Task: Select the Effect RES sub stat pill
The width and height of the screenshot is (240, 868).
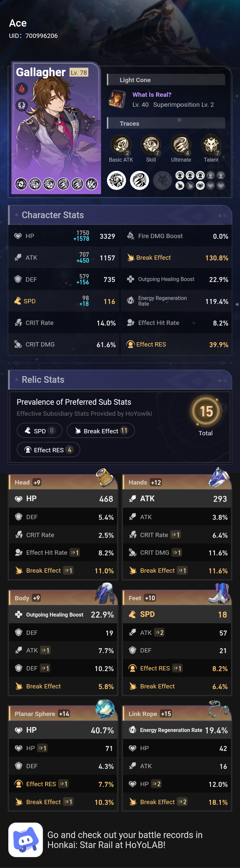Action: pyautogui.click(x=48, y=450)
